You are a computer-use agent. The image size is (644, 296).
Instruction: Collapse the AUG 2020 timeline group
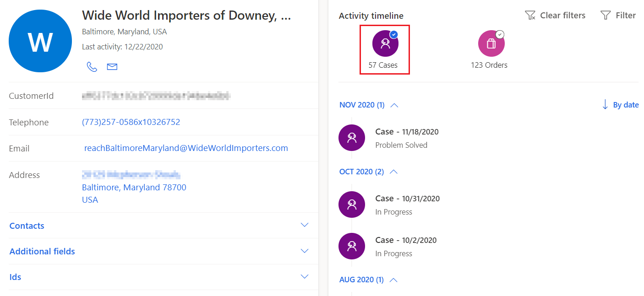pos(394,280)
